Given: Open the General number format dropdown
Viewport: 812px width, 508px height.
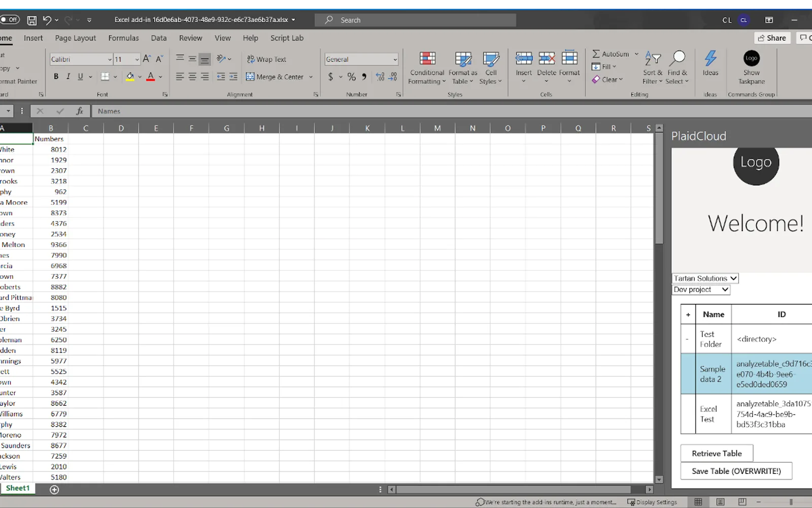Looking at the screenshot, I should pos(395,59).
